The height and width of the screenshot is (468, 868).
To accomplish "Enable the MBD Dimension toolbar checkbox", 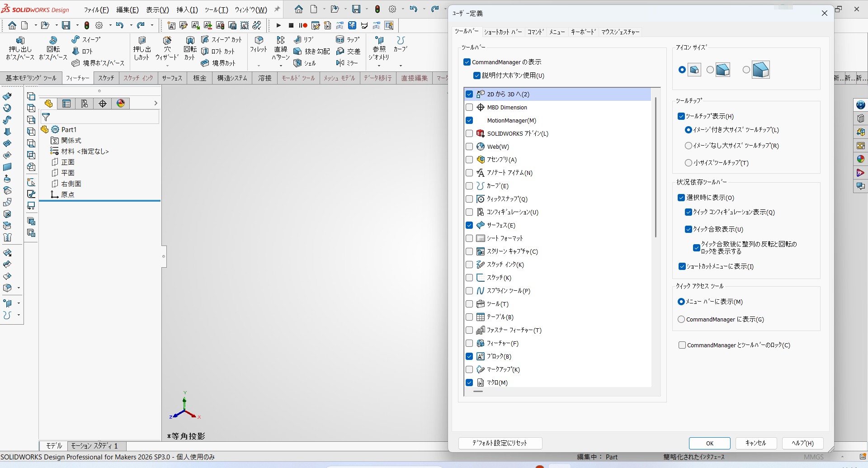I will pyautogui.click(x=469, y=107).
